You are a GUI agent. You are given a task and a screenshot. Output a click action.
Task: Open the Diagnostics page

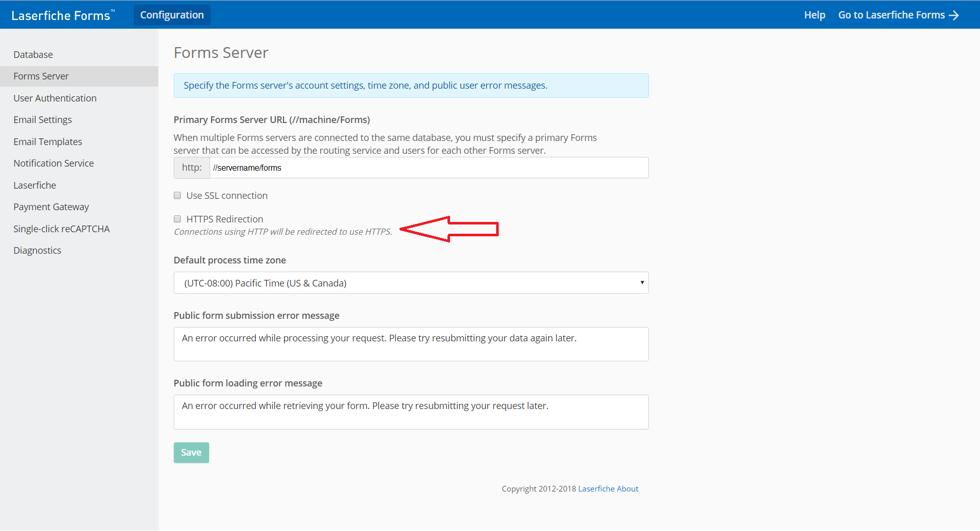[37, 251]
